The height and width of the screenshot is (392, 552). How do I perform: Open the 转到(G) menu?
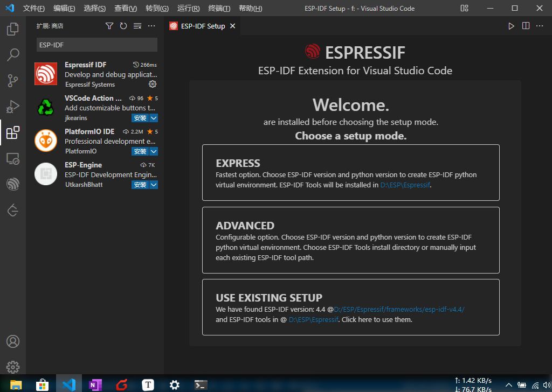tap(157, 8)
